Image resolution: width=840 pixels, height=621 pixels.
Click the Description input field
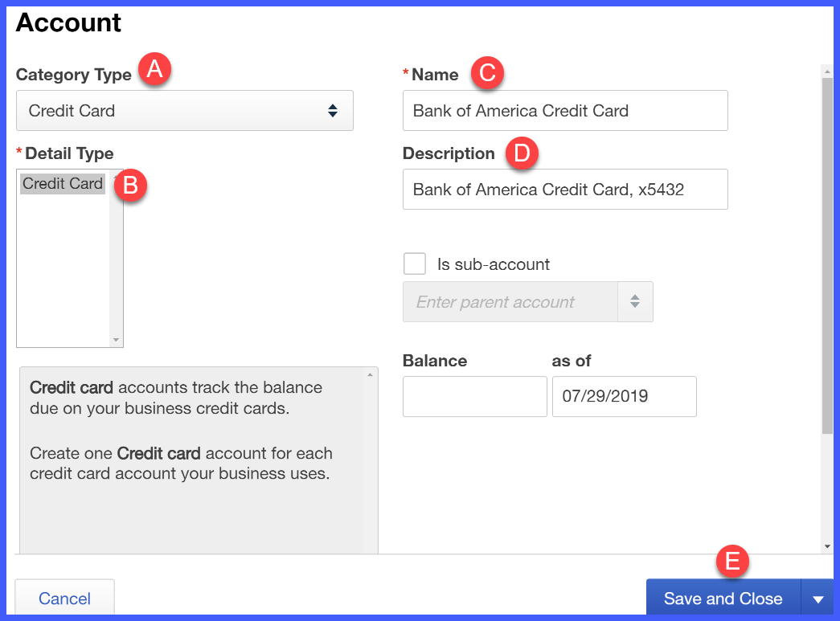[565, 190]
